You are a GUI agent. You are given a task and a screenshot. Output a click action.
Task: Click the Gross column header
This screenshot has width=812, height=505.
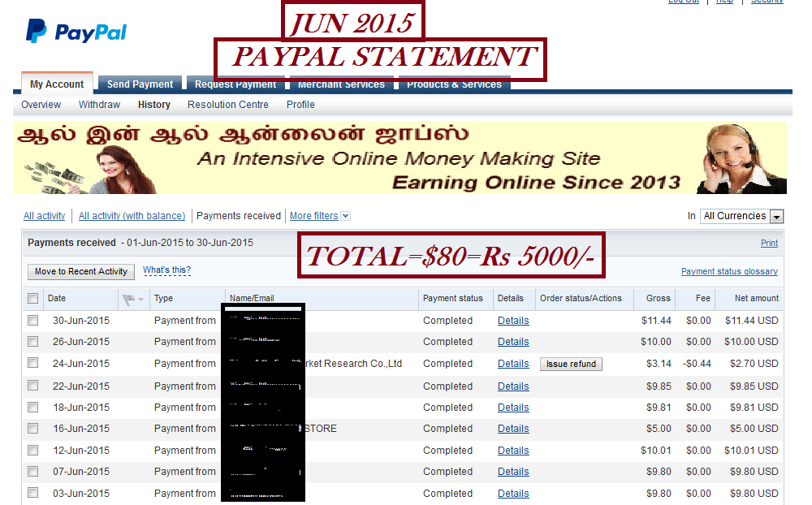click(659, 298)
